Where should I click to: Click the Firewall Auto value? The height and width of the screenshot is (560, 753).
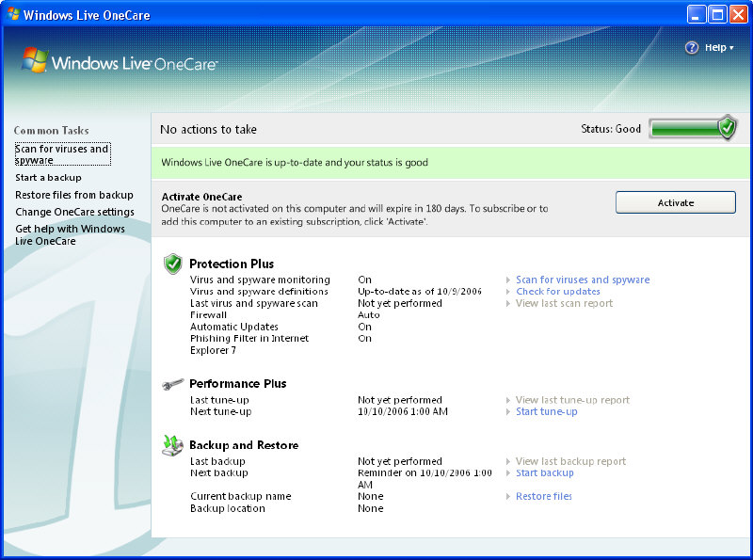click(369, 315)
